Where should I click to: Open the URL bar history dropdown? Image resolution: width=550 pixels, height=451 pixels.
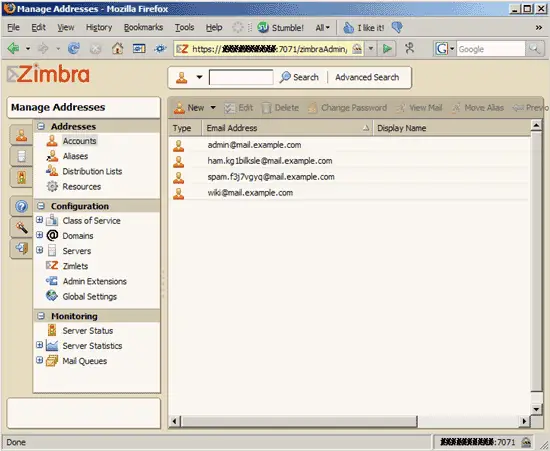pos(371,48)
